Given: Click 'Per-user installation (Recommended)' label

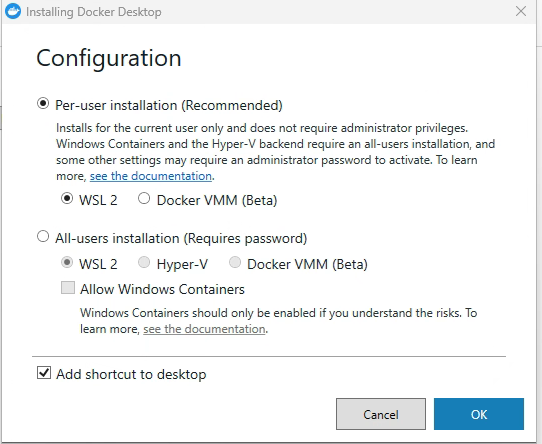Looking at the screenshot, I should click(x=169, y=105).
